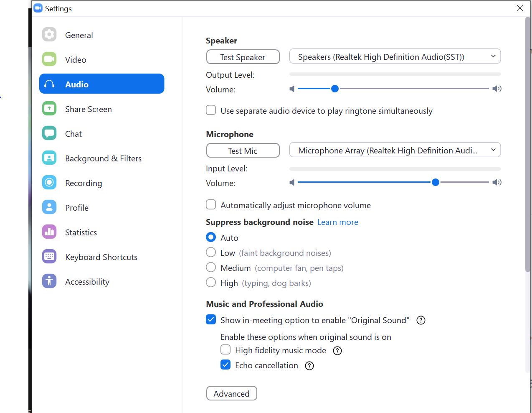532x413 pixels.
Task: Go to the Accessibility settings tab
Action: [87, 282]
